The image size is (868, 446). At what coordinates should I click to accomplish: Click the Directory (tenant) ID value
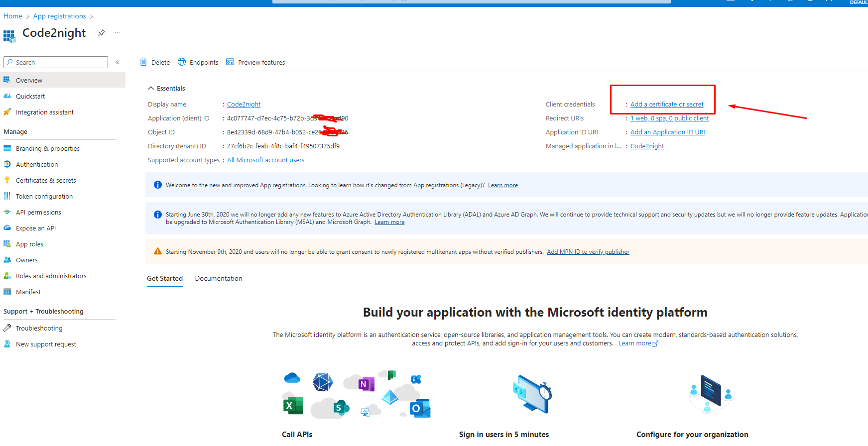pos(283,146)
